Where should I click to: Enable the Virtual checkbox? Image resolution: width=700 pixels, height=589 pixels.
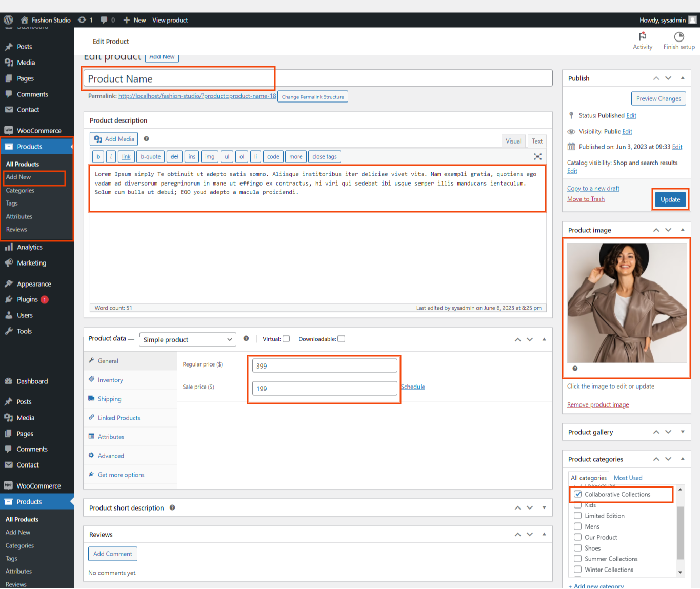286,339
